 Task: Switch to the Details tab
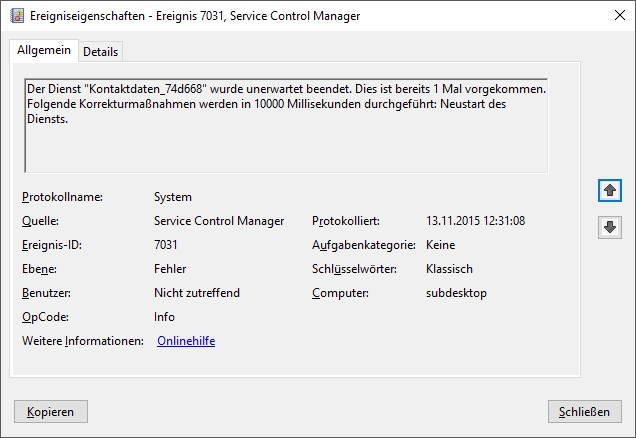point(100,51)
